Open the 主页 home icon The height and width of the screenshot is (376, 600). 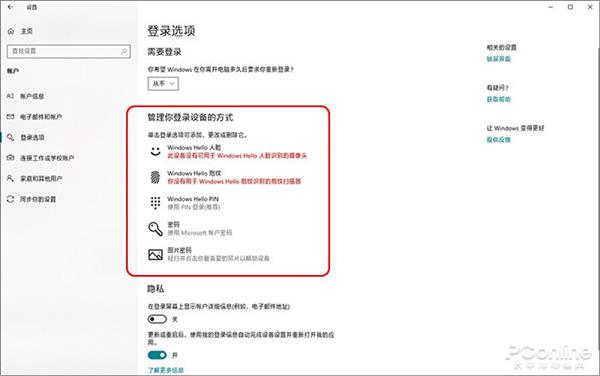(x=11, y=31)
